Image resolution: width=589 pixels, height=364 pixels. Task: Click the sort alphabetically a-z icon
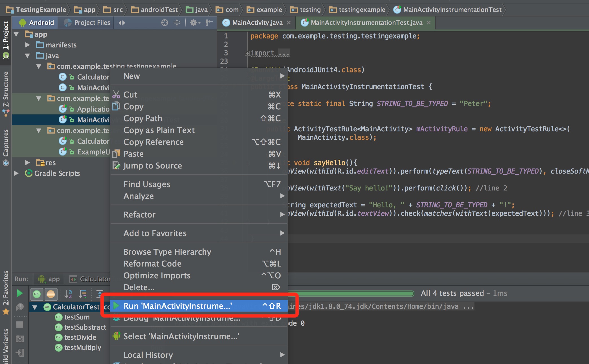coord(68,294)
